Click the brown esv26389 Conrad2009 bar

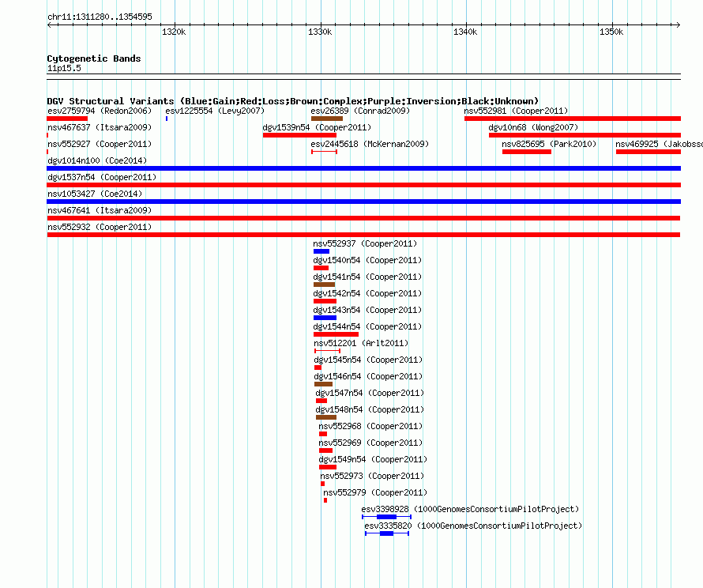coord(327,119)
